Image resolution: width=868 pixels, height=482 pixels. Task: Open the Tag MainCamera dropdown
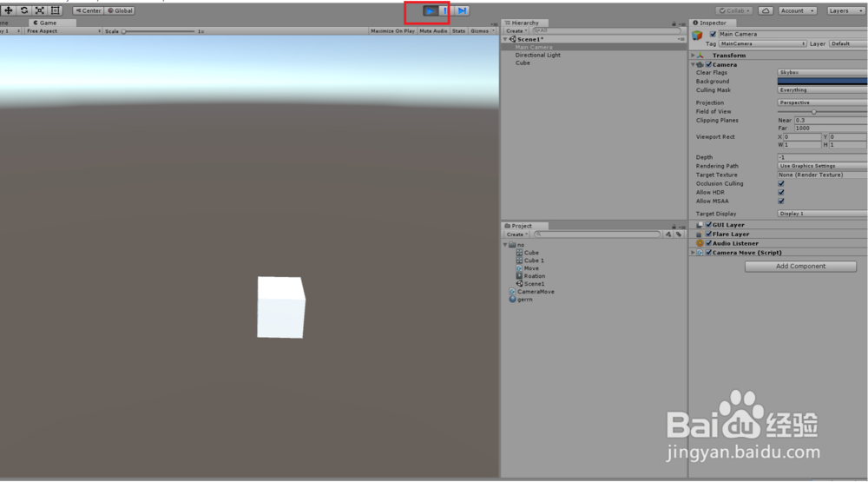pyautogui.click(x=762, y=43)
